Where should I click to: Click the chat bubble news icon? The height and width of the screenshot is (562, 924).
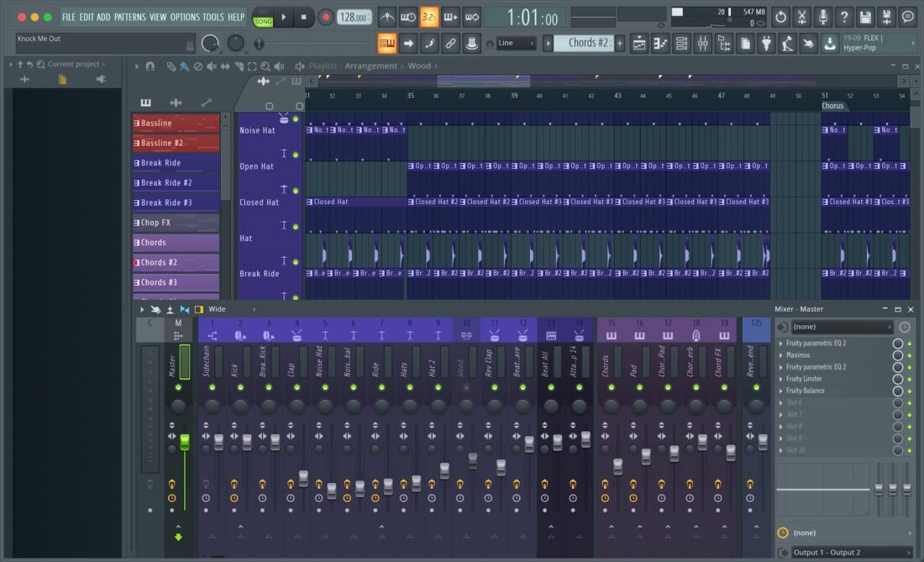point(907,17)
